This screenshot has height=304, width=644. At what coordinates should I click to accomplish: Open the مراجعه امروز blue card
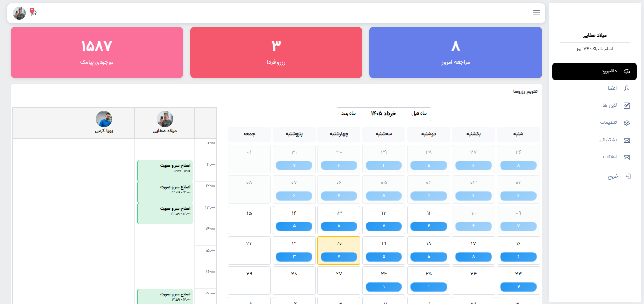[x=455, y=52]
